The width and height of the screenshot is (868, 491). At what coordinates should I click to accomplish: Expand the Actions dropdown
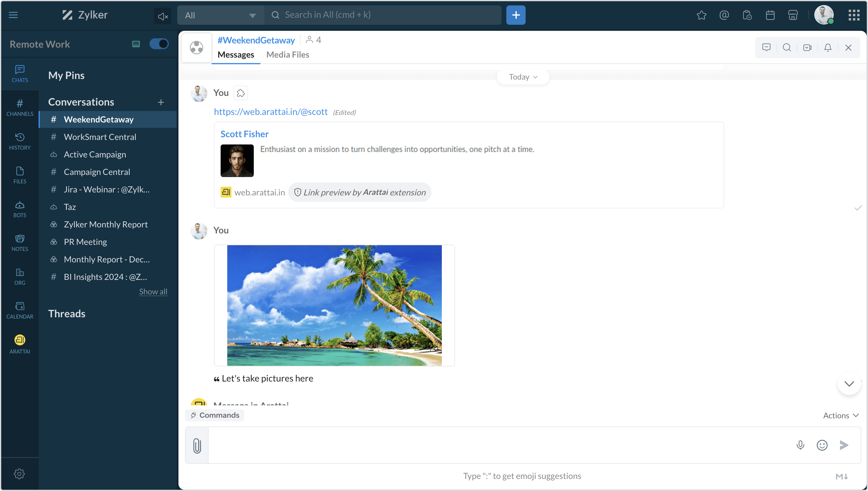click(841, 416)
